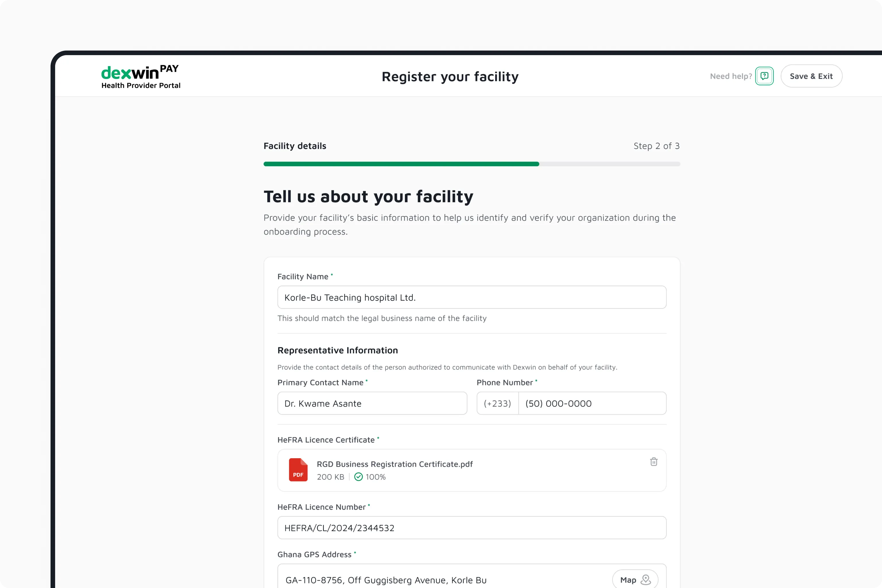Click the Register your facility title
The width and height of the screenshot is (882, 588).
coord(450,76)
